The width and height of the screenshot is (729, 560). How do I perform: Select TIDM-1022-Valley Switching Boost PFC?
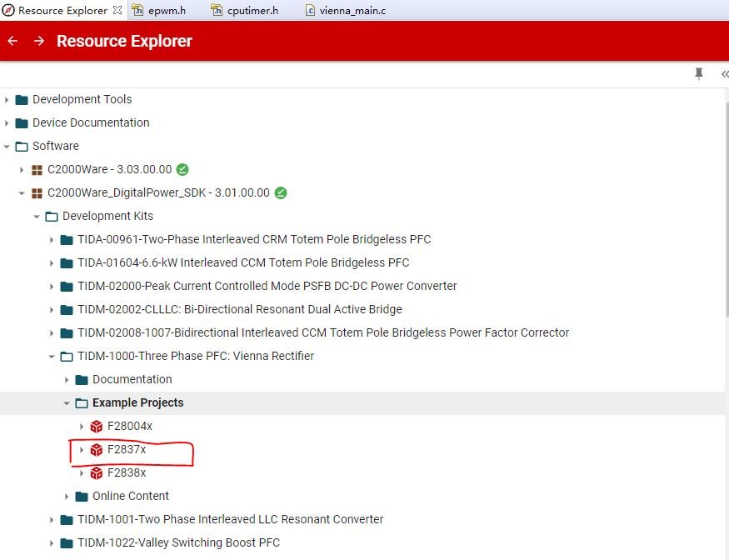[178, 542]
